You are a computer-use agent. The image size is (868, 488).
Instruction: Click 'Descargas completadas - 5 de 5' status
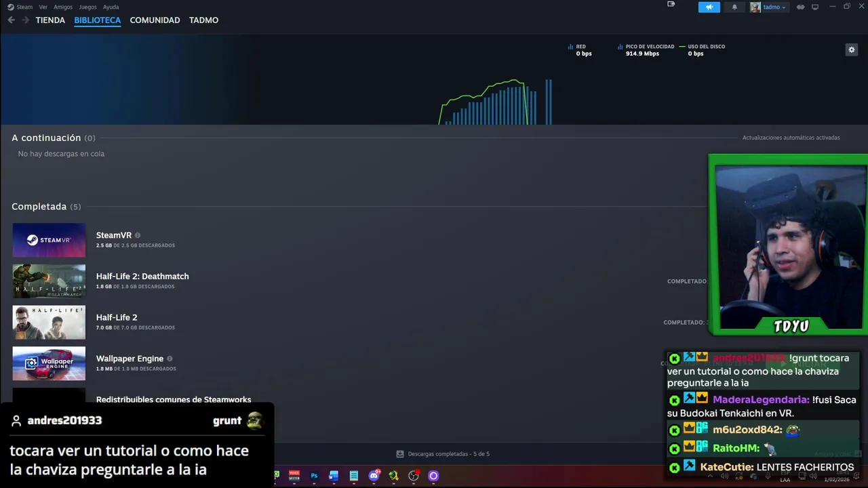(x=448, y=454)
